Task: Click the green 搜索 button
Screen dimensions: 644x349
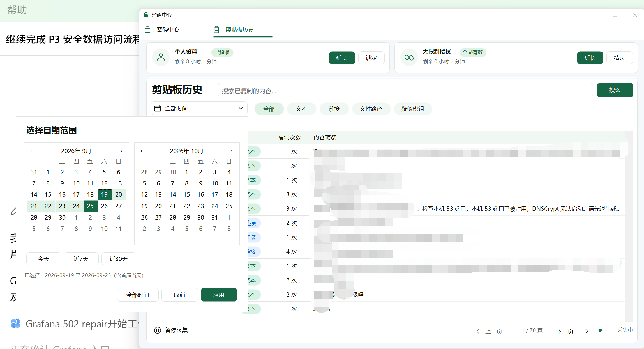Action: (615, 90)
